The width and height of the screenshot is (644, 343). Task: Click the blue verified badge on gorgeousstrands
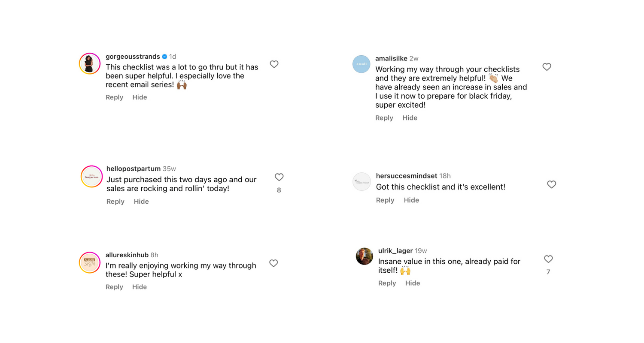coord(164,57)
